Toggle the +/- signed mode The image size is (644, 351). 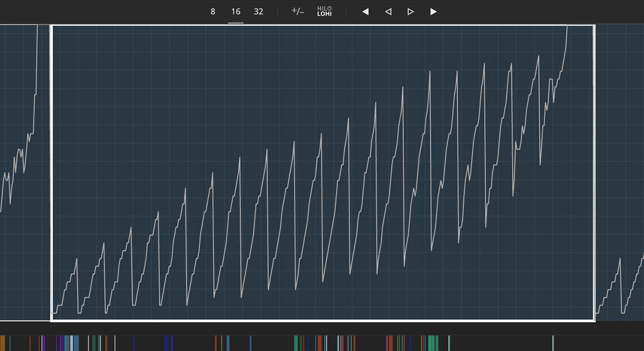coord(297,11)
